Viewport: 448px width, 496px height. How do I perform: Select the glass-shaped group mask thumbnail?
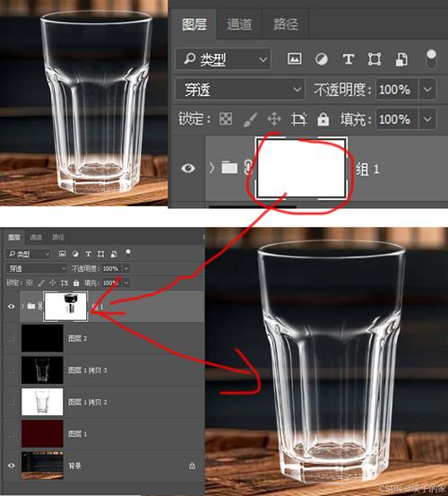[x=65, y=306]
